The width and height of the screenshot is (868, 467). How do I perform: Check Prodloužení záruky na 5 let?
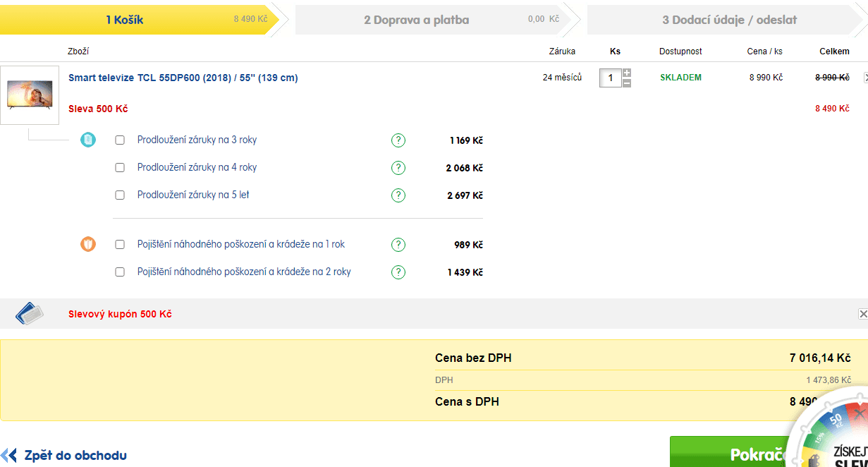tap(120, 195)
